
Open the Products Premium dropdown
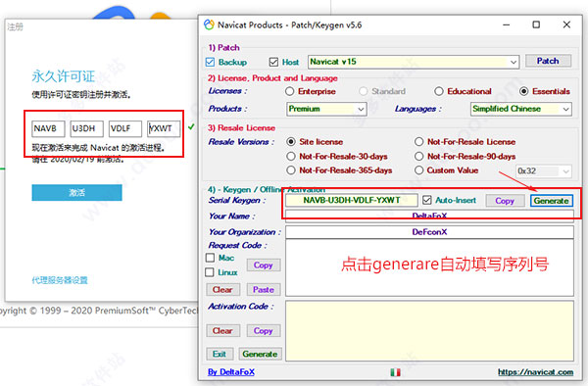(326, 109)
